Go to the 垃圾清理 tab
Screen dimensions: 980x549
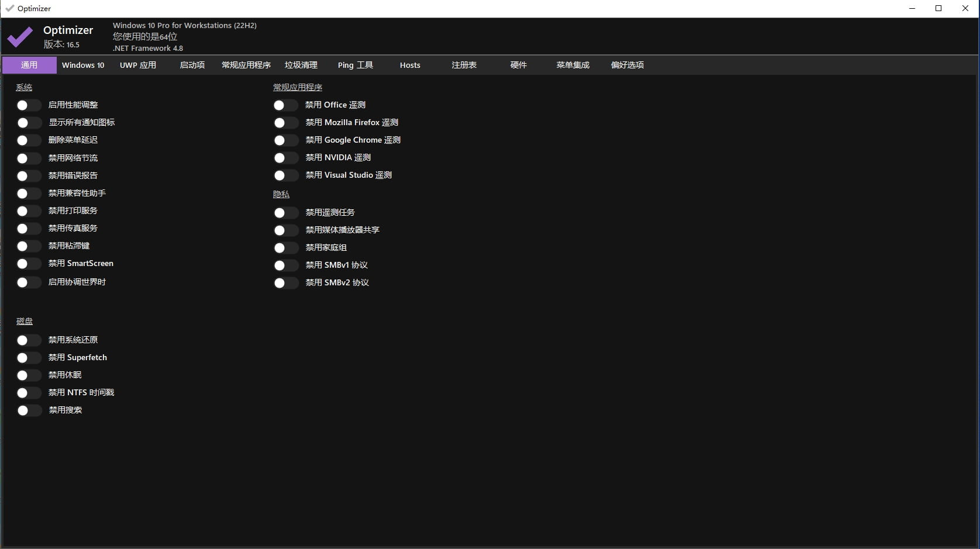point(301,65)
